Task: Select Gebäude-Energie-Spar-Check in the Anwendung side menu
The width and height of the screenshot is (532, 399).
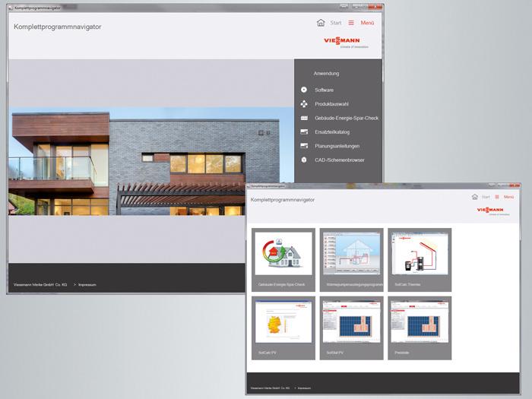Action: (x=346, y=118)
